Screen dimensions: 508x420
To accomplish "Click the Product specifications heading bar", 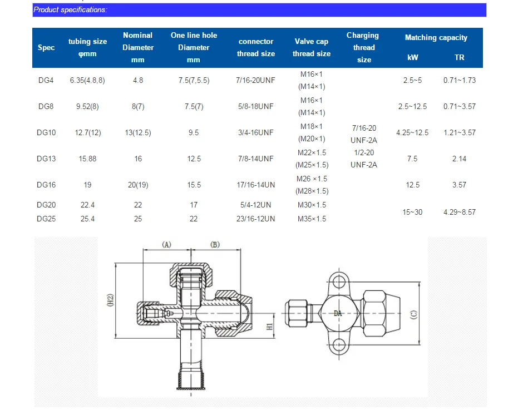I will point(259,9).
